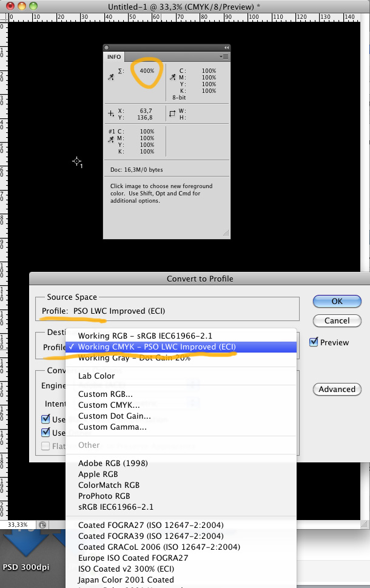Toggle the first 'Use' checkbox below Intent

(45, 419)
